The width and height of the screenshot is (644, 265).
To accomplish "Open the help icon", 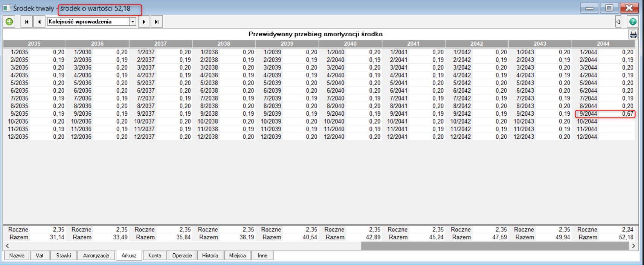I will (633, 21).
